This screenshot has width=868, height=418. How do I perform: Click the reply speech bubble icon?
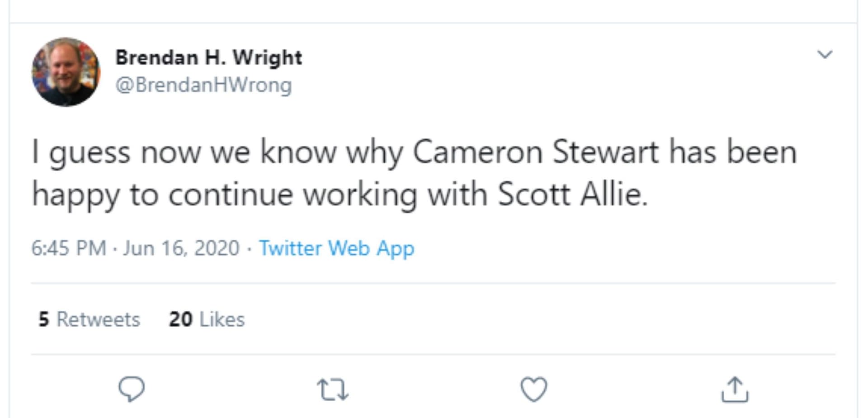(132, 389)
